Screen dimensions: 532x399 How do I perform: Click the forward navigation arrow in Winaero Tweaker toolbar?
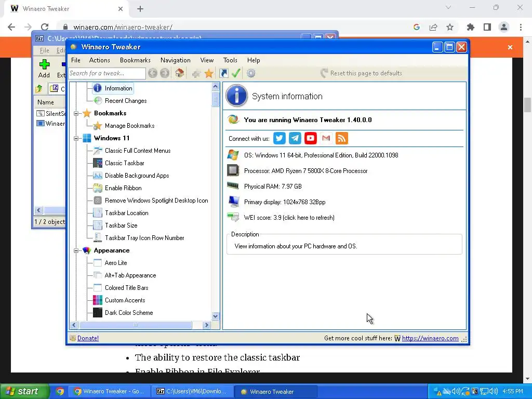coord(165,73)
